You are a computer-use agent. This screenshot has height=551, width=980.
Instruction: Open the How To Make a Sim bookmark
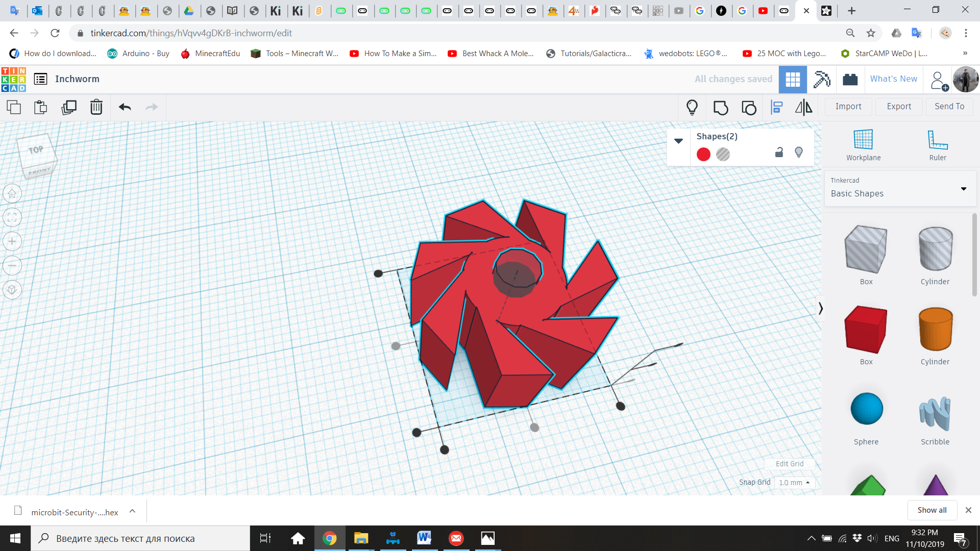pos(393,53)
